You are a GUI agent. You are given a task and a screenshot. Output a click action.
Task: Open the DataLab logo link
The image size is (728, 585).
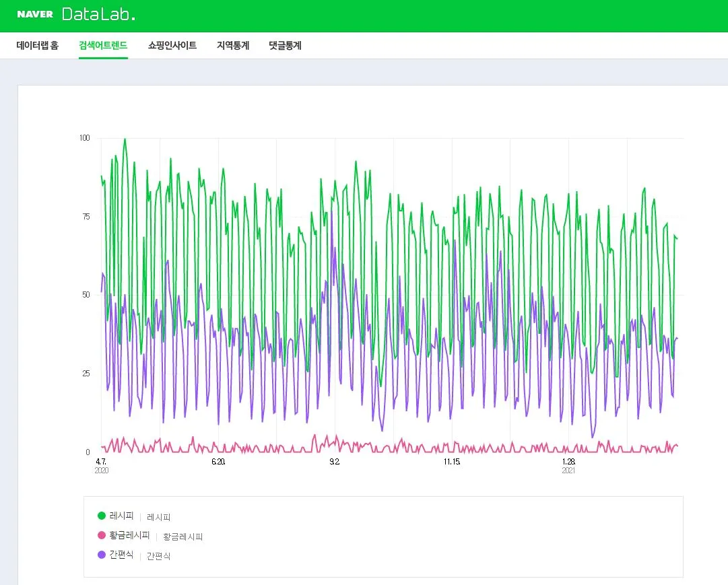tap(98, 14)
